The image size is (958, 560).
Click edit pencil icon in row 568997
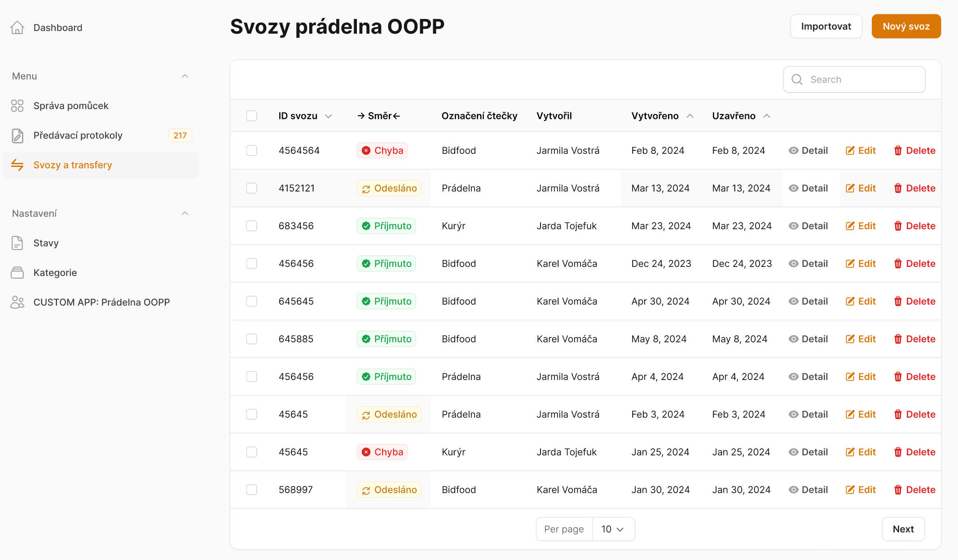850,490
